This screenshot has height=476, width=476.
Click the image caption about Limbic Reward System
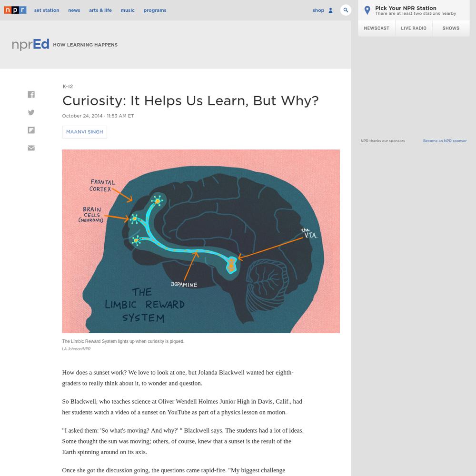pyautogui.click(x=123, y=341)
